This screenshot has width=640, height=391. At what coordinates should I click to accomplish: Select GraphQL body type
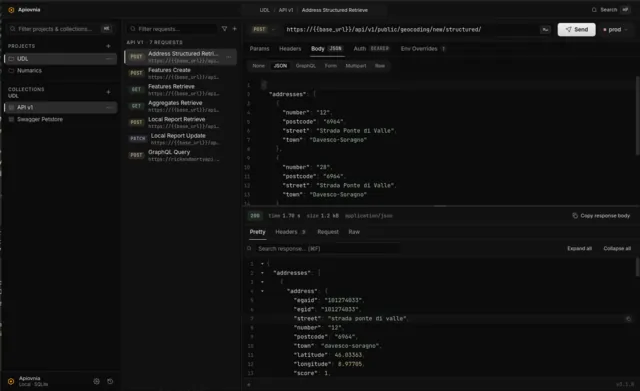click(x=306, y=66)
